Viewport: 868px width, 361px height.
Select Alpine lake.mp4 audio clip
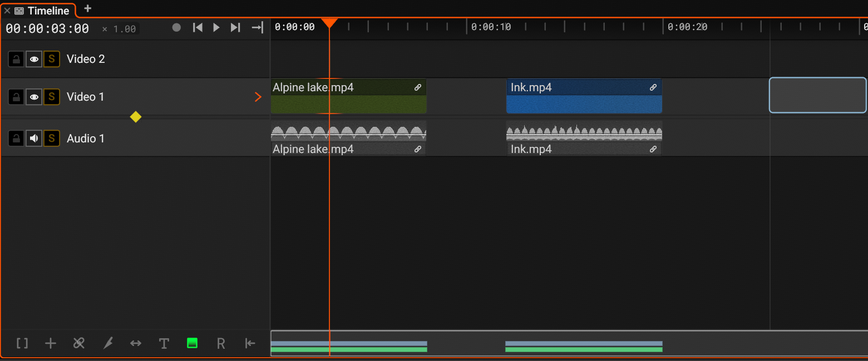[x=348, y=139]
